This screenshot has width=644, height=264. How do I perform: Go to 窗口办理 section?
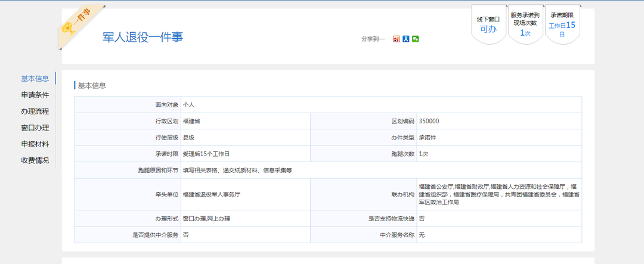[35, 128]
